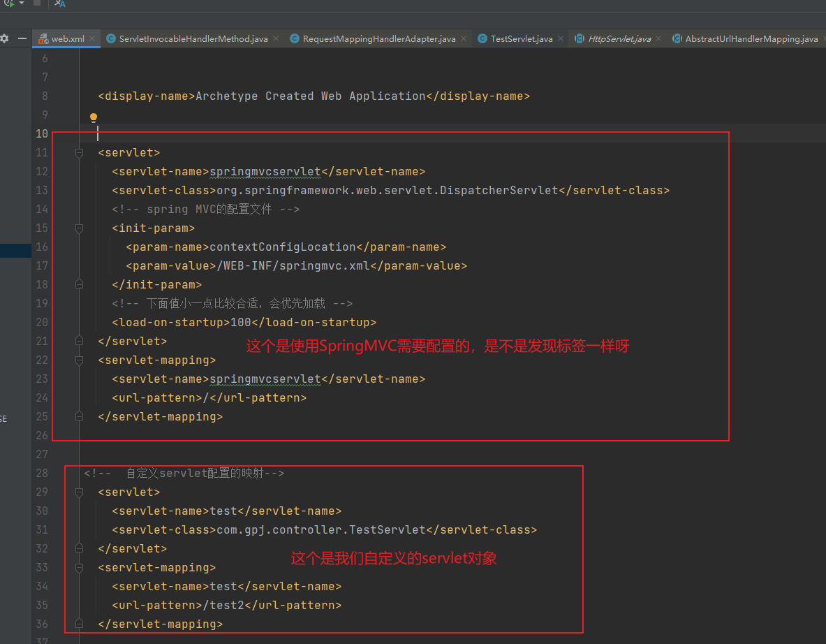
Task: Click line number 10 in the gutter
Action: (42, 134)
